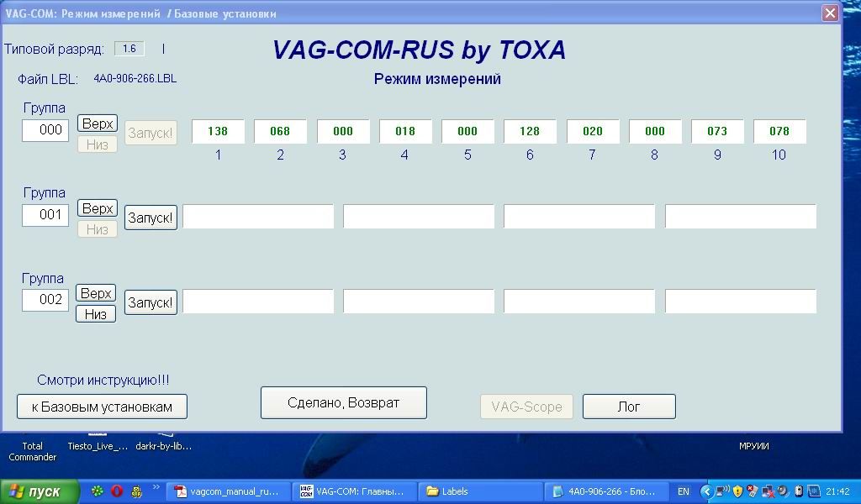Image resolution: width=861 pixels, height=504 pixels.
Task: Click value 020 in field 7
Action: [593, 132]
